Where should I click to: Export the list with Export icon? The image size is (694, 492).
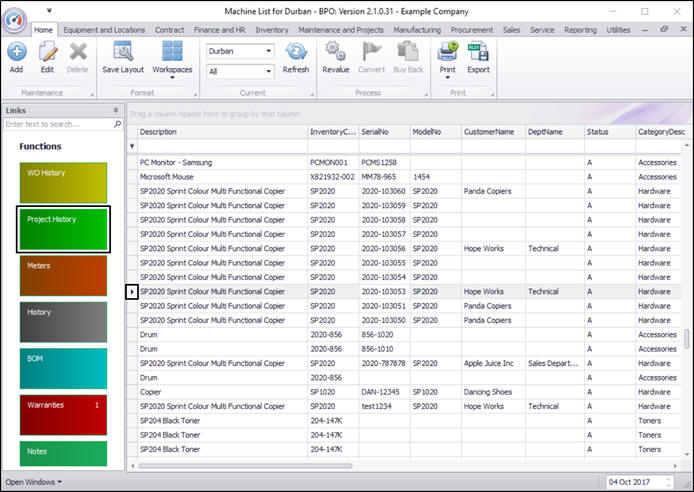478,55
